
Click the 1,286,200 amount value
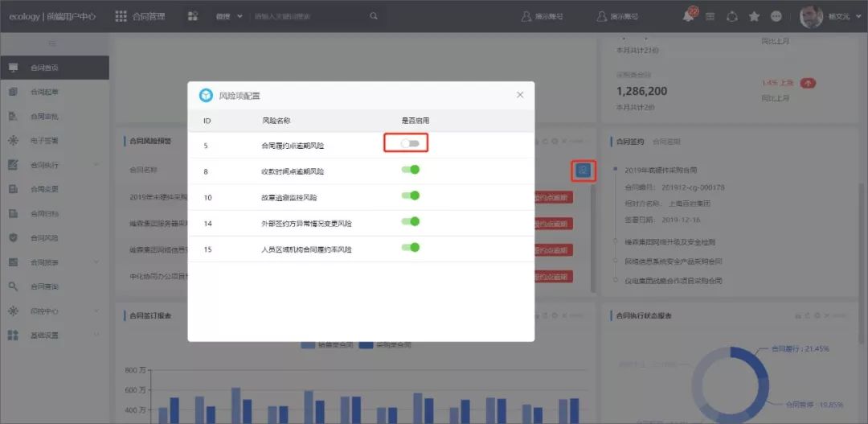[x=641, y=91]
